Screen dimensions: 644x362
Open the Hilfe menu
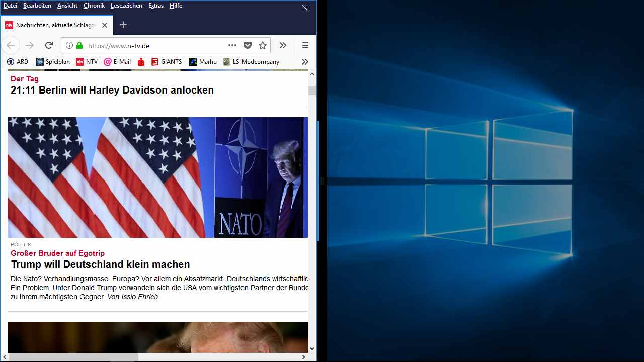[176, 6]
